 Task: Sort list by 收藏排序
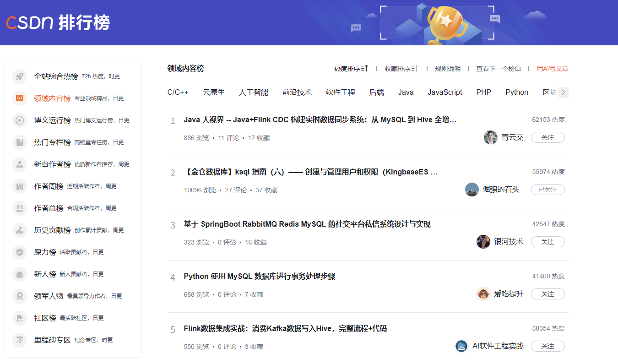click(401, 69)
